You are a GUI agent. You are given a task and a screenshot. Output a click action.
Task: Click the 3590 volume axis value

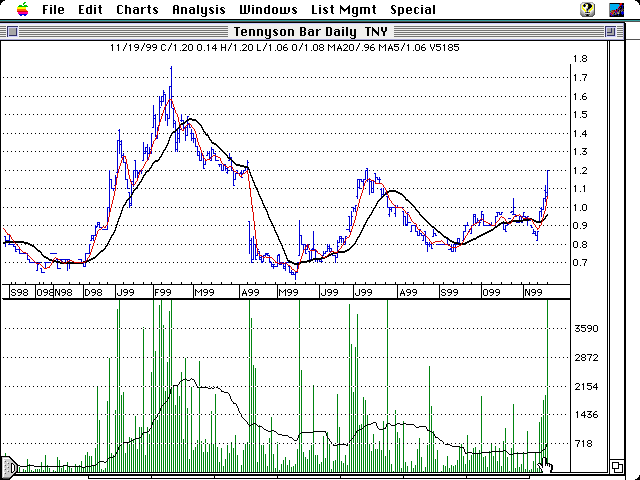[x=586, y=329]
